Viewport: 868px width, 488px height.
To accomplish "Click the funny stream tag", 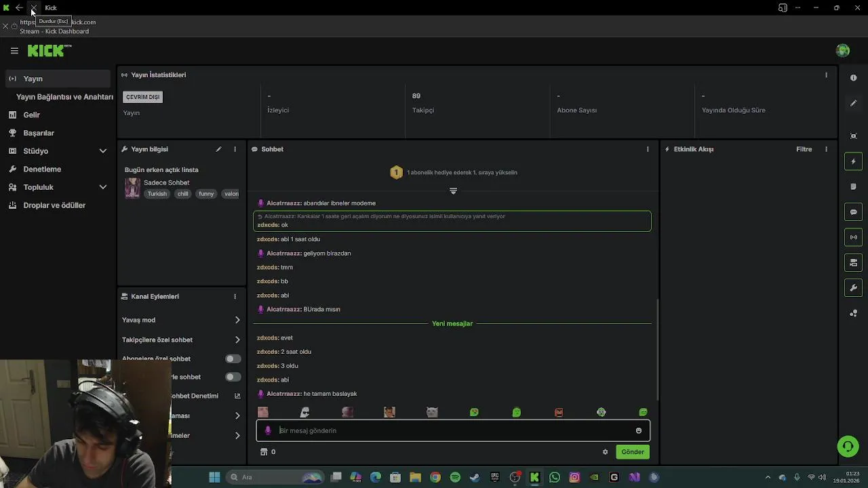I will coord(206,194).
